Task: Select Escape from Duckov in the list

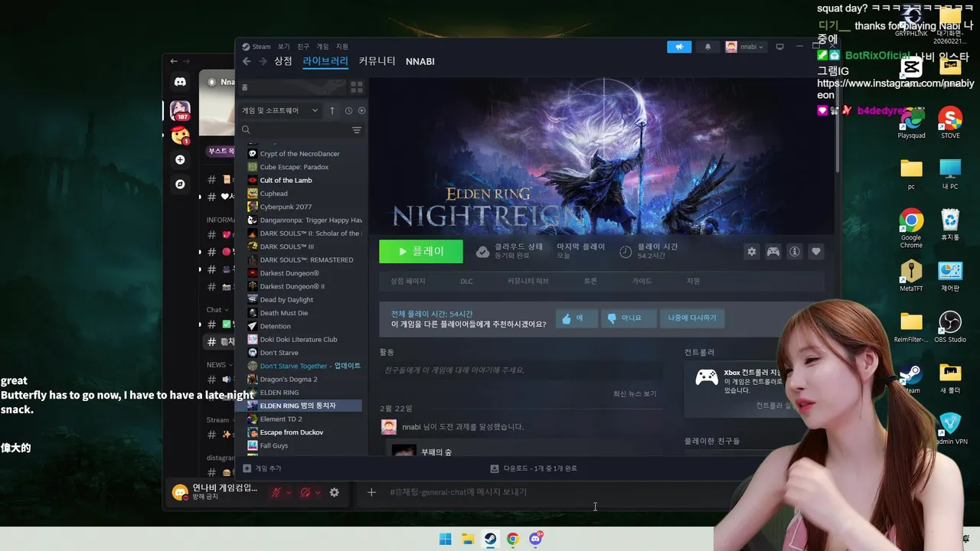Action: point(291,432)
